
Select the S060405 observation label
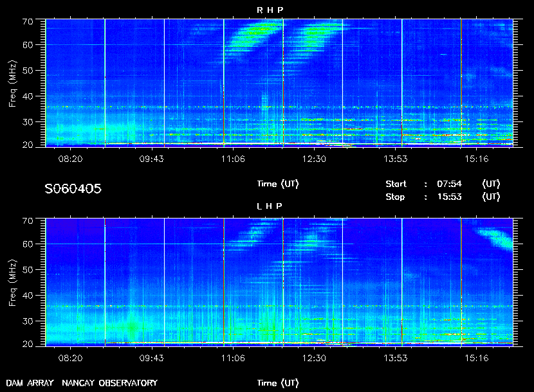73,188
